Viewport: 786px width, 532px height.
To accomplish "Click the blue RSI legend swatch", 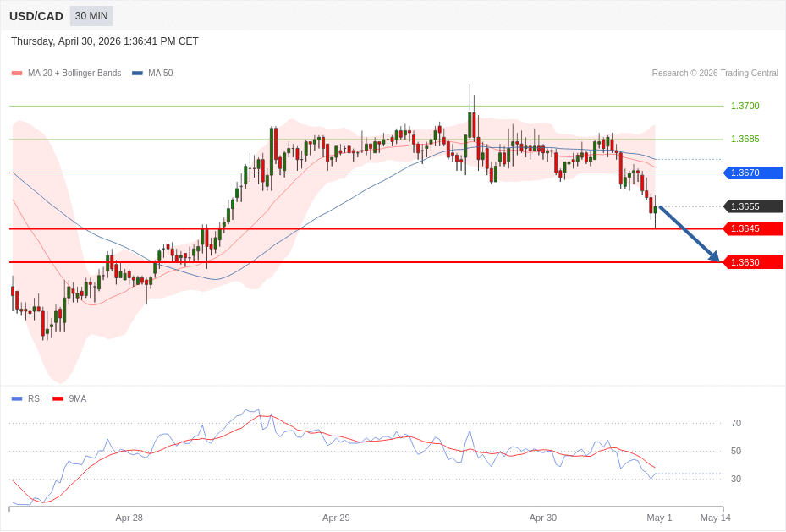I will point(17,398).
